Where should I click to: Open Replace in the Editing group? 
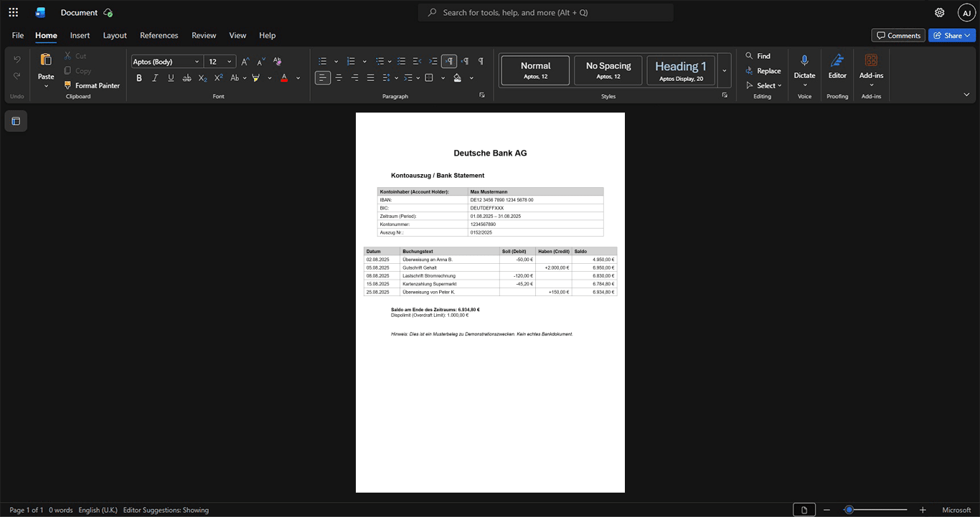coord(763,71)
